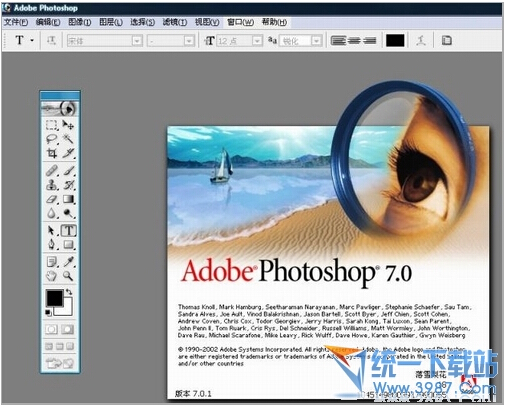Choose Full Screen Mode button
Screen dimensions: 505x408
pos(70,346)
